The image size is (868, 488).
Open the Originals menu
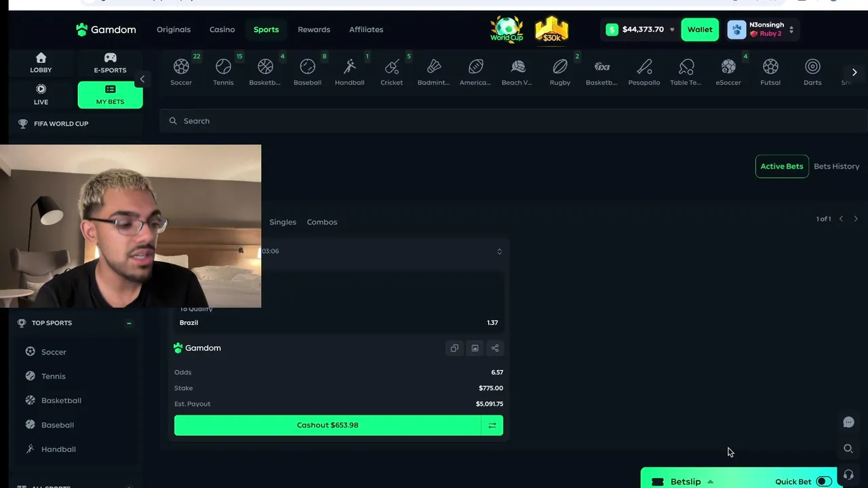click(x=174, y=30)
